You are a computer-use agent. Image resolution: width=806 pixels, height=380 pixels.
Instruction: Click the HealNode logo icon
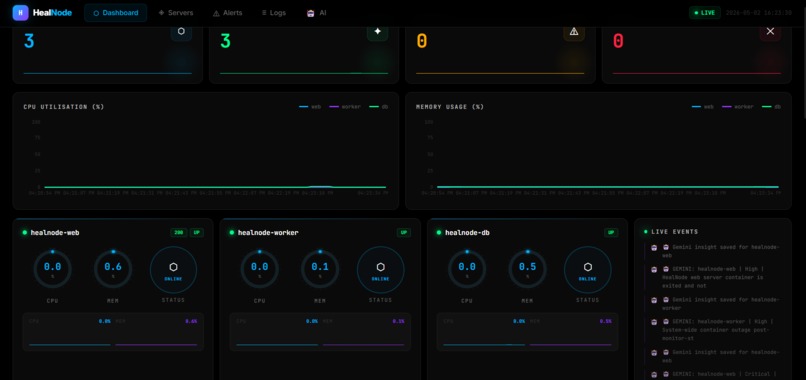[21, 13]
